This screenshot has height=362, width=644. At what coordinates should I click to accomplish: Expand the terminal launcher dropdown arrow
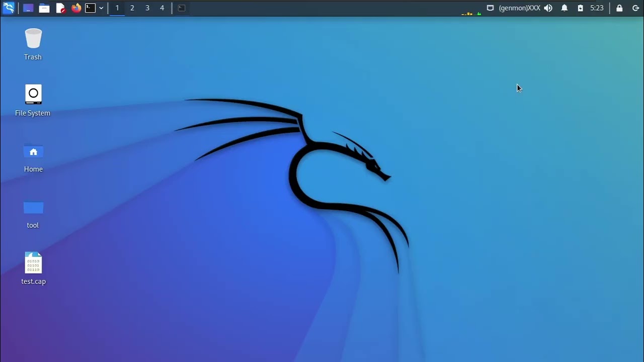click(101, 8)
